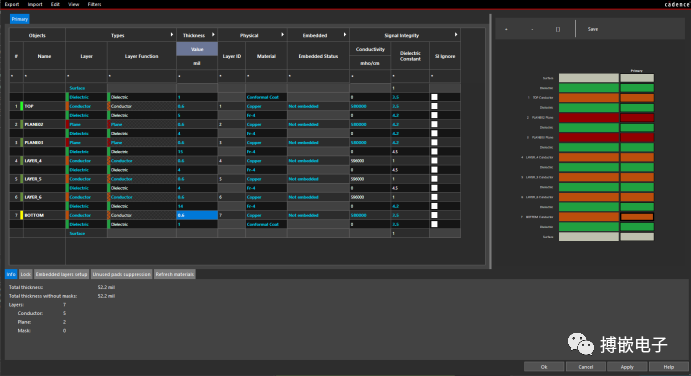
Task: Click the dielectric thickness value 5
Action: [197, 115]
